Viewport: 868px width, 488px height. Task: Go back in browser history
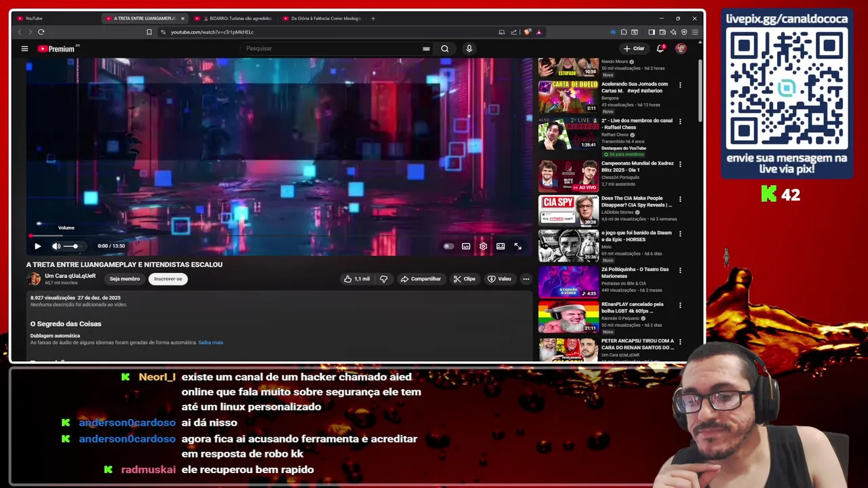coord(19,32)
